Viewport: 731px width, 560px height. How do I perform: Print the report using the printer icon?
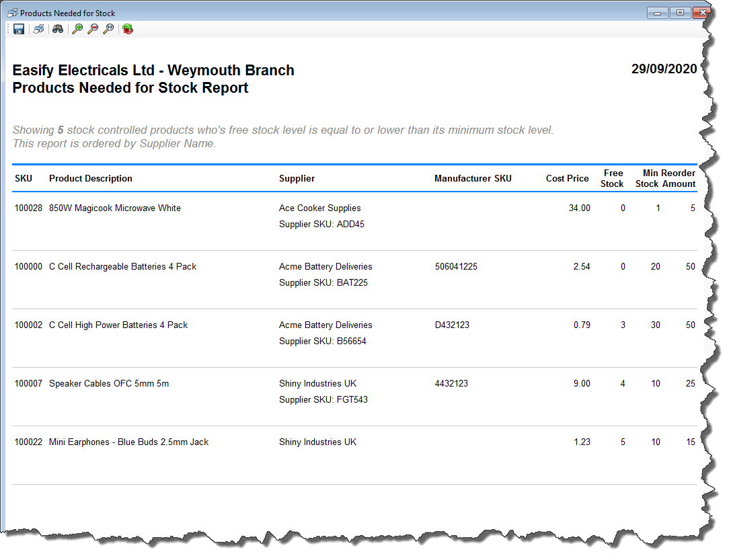(x=39, y=29)
